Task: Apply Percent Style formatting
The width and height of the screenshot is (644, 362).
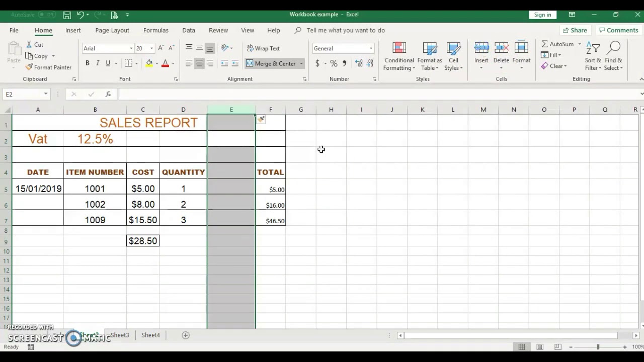Action: point(334,63)
